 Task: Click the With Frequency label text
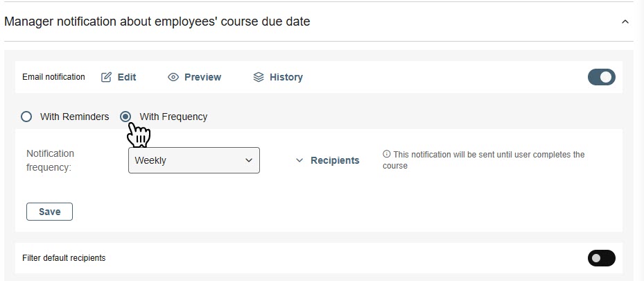(173, 117)
